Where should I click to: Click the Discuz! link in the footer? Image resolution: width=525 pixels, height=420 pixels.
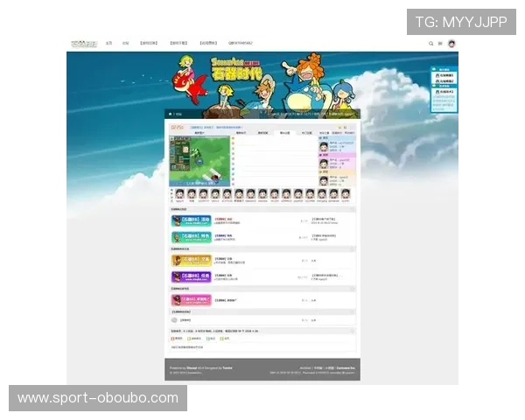tap(190, 367)
